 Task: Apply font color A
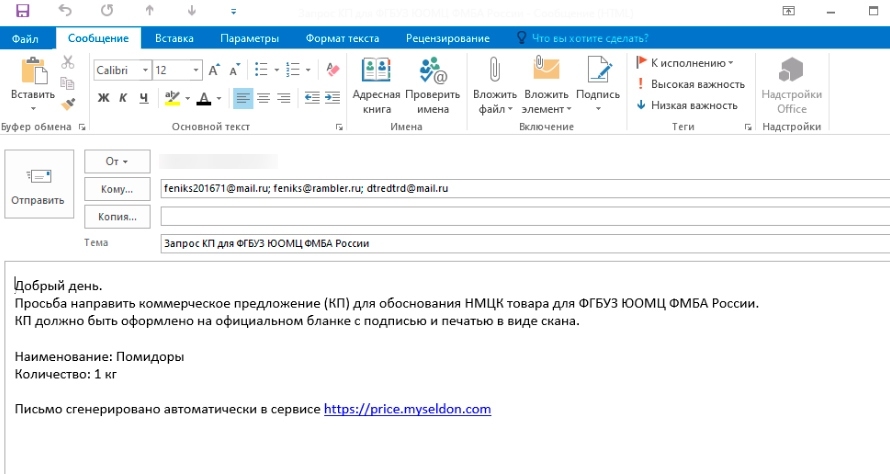pos(204,98)
